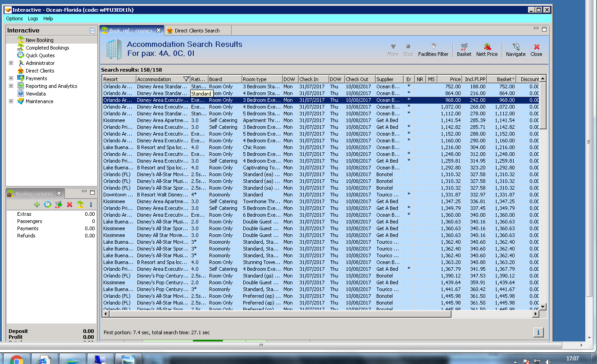The width and height of the screenshot is (597, 364).
Task: Sort results by the Room type column header
Action: (x=262, y=79)
